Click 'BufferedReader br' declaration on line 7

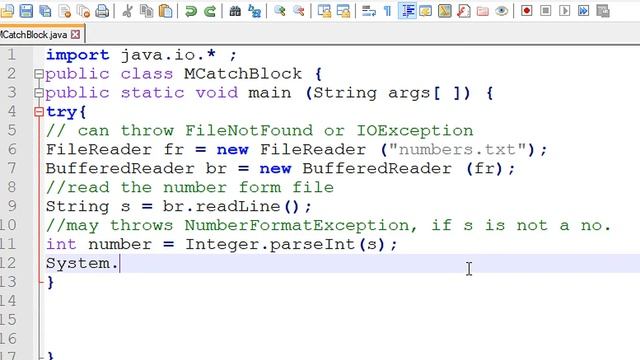[136, 168]
